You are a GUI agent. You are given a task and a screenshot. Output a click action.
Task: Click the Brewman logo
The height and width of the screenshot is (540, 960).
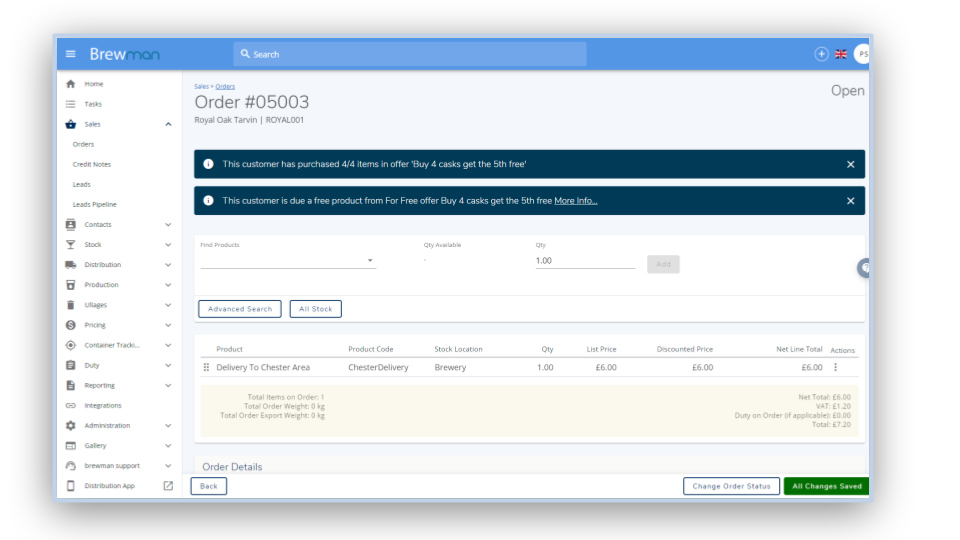[125, 54]
